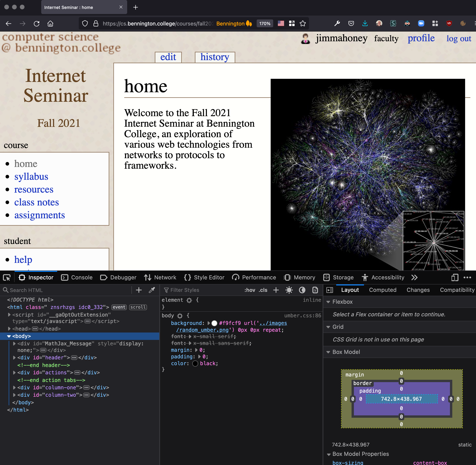476x465 pixels.
Task: Open the class notes link
Action: 37,202
